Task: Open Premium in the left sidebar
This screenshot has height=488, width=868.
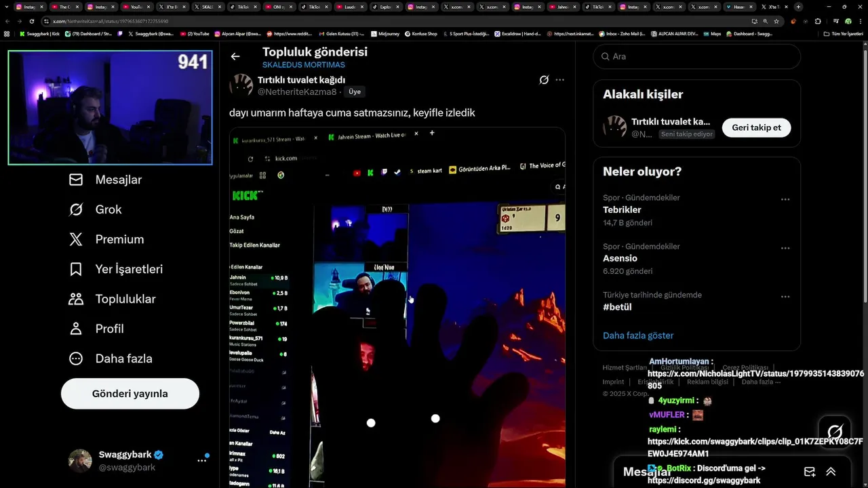Action: pyautogui.click(x=106, y=239)
